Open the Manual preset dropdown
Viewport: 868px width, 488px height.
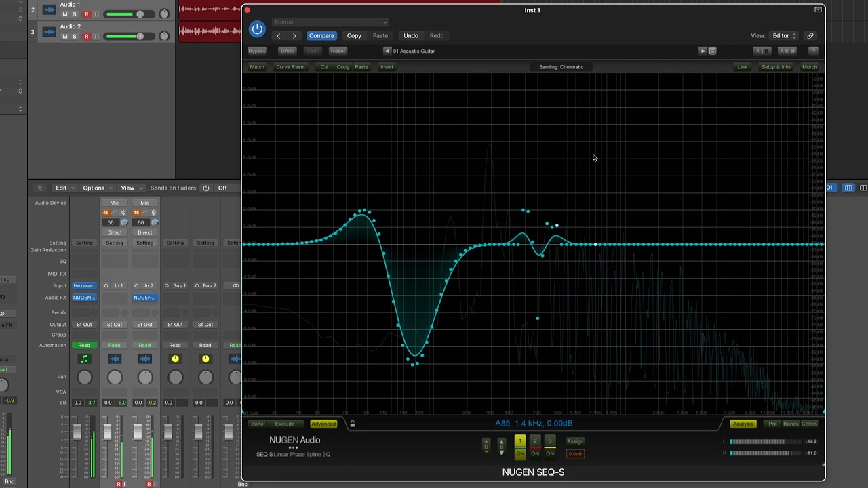pyautogui.click(x=330, y=22)
